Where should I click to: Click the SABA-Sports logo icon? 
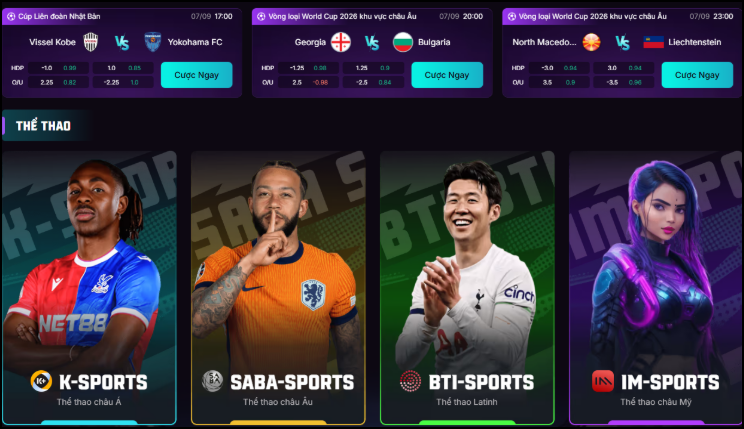click(x=213, y=381)
